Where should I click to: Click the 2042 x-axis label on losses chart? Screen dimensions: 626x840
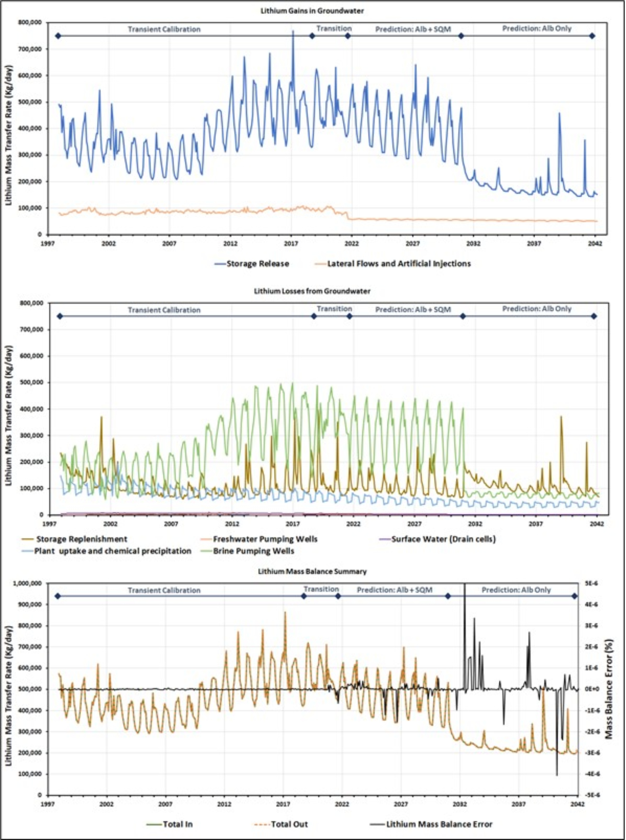pyautogui.click(x=598, y=524)
